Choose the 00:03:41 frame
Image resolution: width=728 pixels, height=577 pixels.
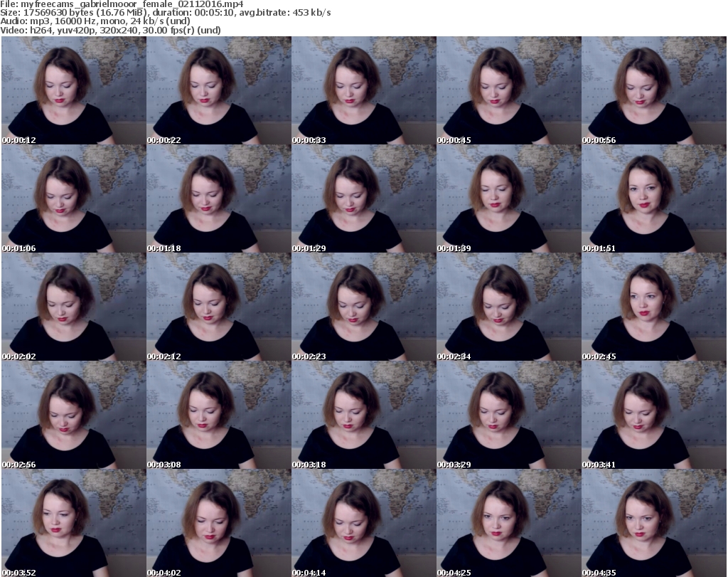[653, 415]
